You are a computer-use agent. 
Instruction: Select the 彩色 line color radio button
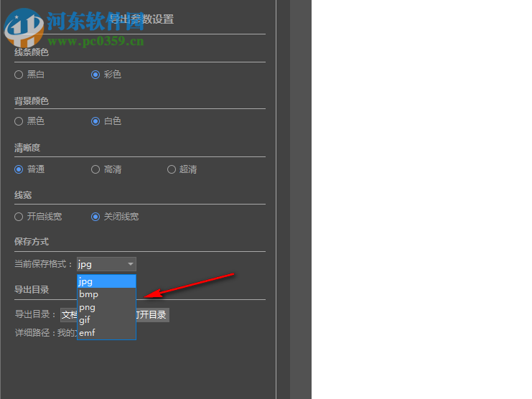click(95, 75)
